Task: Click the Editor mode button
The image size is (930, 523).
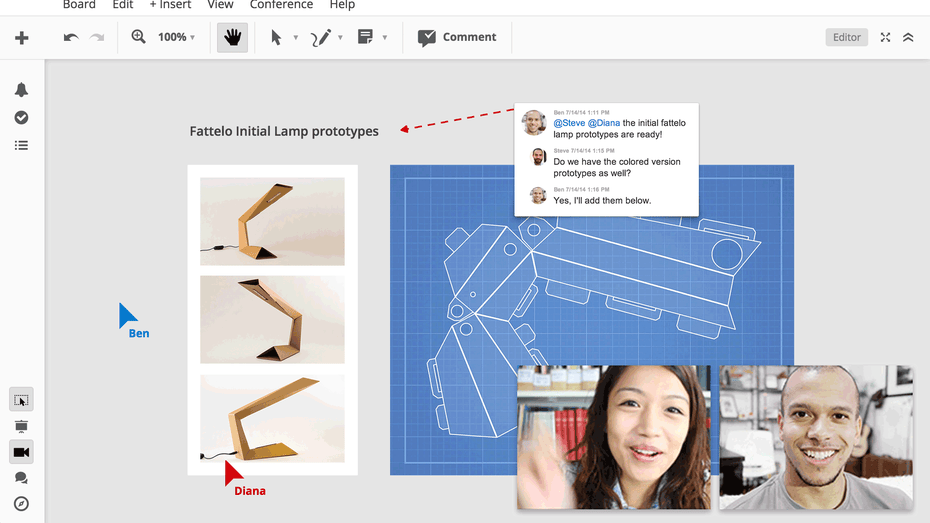Action: pos(846,38)
